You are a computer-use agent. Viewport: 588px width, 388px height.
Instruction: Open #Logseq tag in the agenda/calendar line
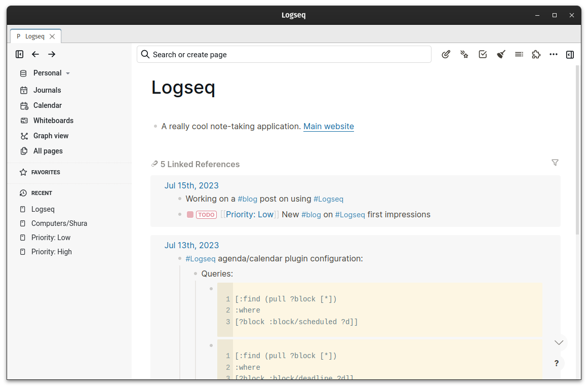coord(201,259)
